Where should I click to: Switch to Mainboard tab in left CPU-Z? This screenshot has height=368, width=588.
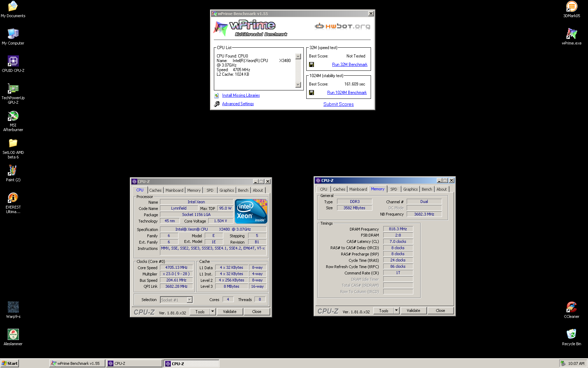click(x=174, y=190)
